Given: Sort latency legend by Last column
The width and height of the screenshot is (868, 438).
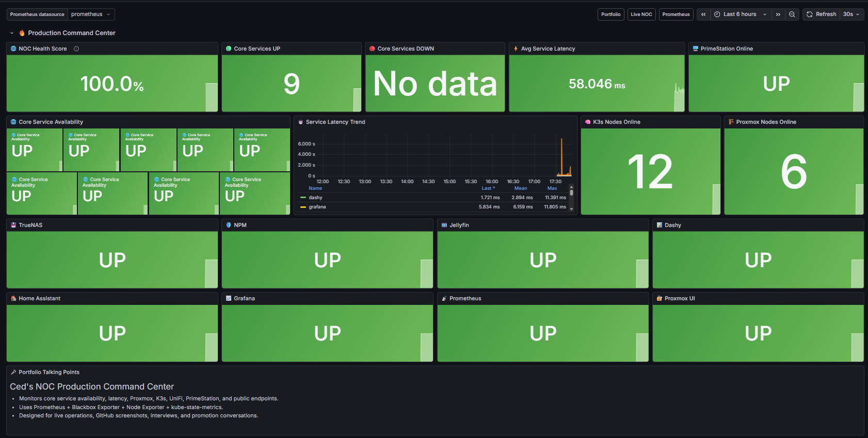Looking at the screenshot, I should [488, 188].
